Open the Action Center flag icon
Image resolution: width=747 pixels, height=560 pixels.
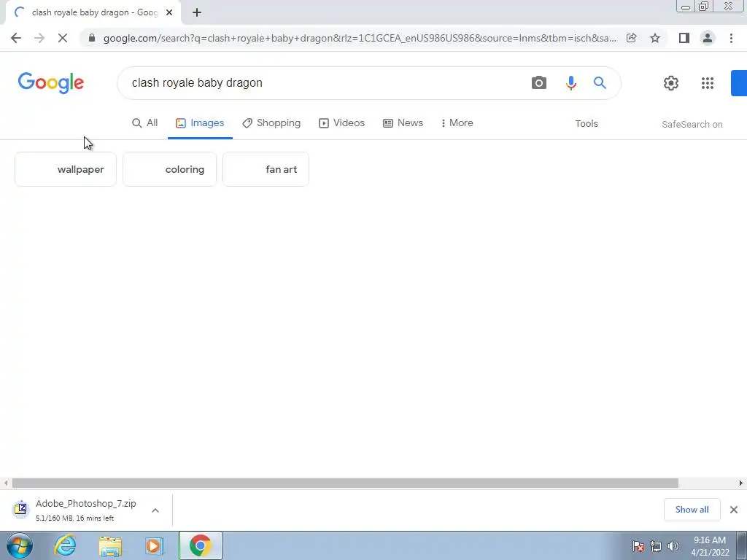(x=638, y=546)
